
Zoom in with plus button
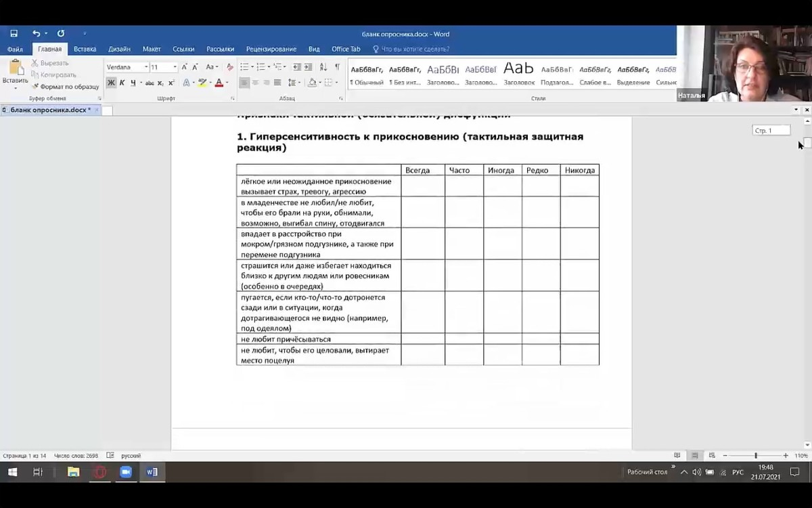(786, 456)
